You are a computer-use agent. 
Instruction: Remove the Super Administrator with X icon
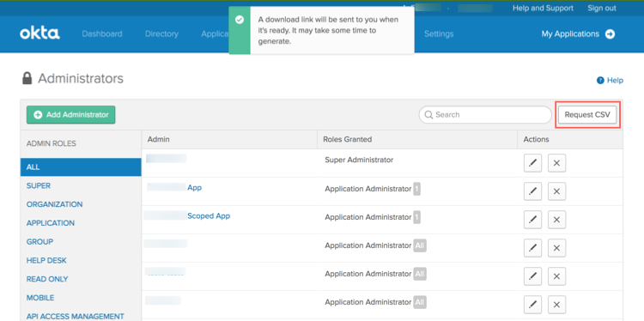pyautogui.click(x=557, y=163)
